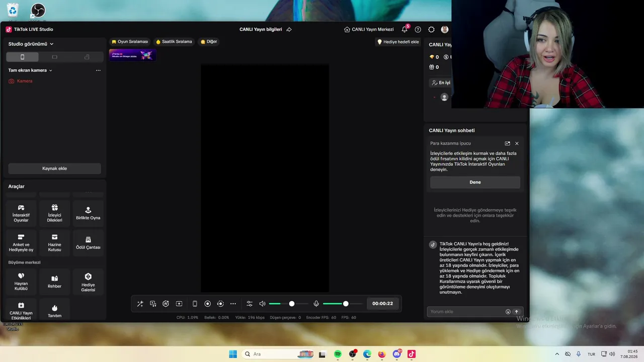Open Tanıtım promotion tool
The height and width of the screenshot is (362, 644).
click(x=55, y=310)
